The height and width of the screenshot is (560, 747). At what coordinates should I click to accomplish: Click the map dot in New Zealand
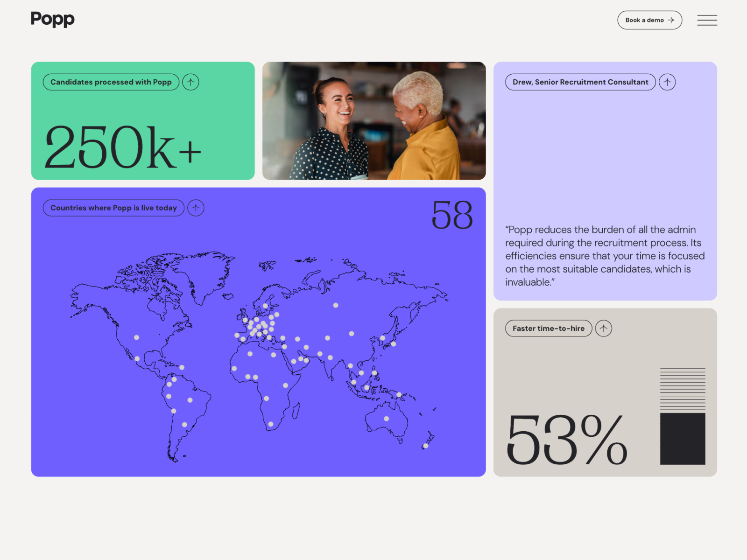pyautogui.click(x=426, y=446)
